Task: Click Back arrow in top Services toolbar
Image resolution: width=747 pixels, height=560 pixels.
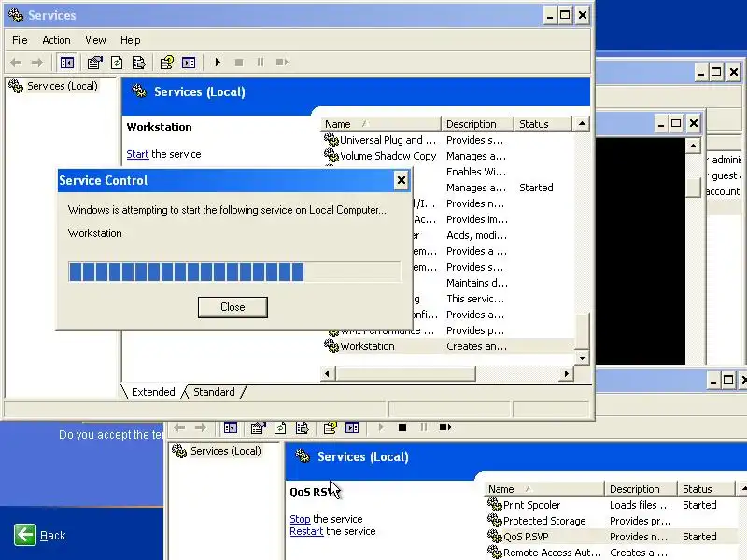Action: coord(16,63)
